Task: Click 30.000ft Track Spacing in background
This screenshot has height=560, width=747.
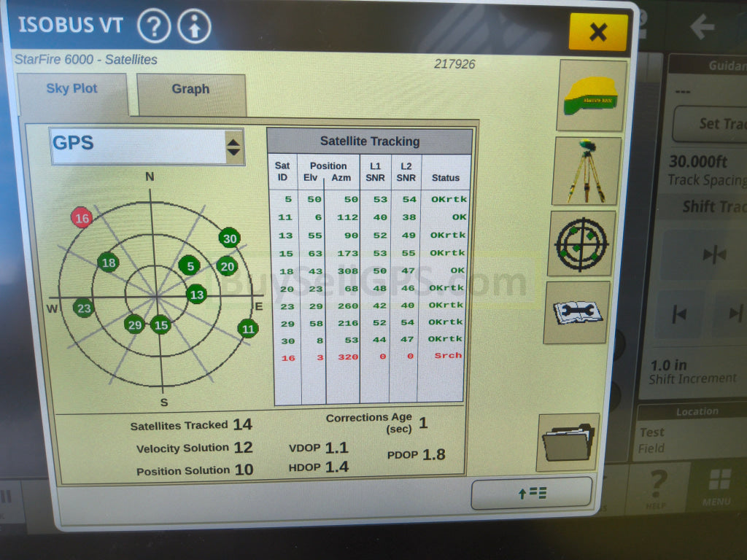Action: tap(707, 170)
